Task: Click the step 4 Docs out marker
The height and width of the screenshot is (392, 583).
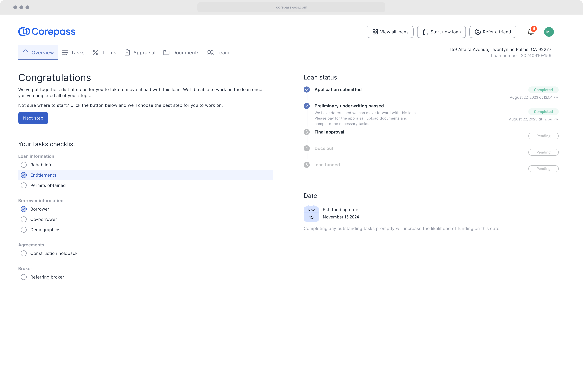Action: coord(307,149)
